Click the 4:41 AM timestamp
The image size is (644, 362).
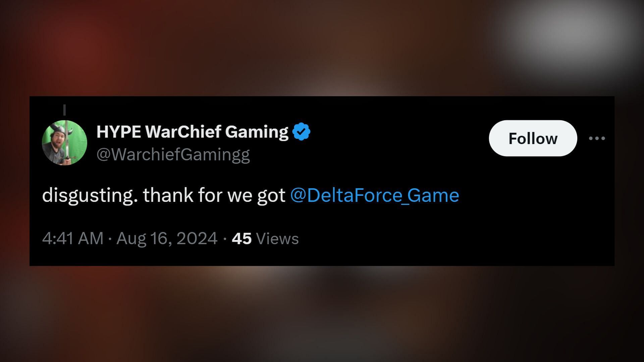73,239
